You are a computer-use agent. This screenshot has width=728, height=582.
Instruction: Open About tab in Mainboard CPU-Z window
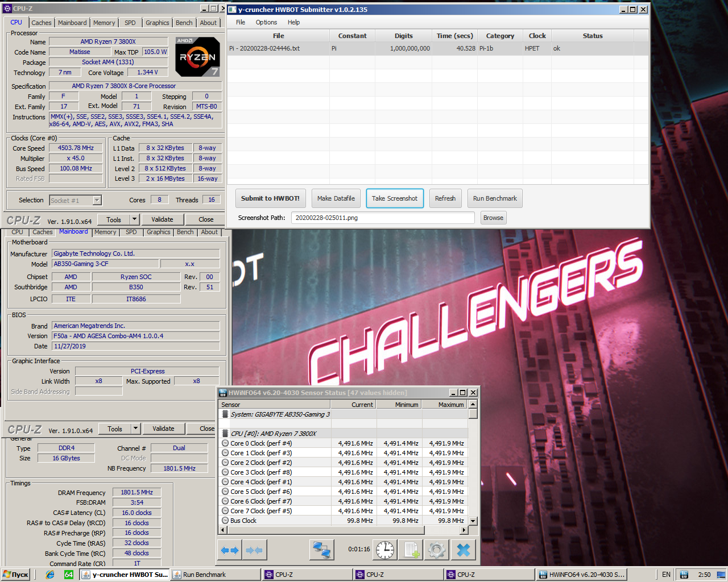209,232
